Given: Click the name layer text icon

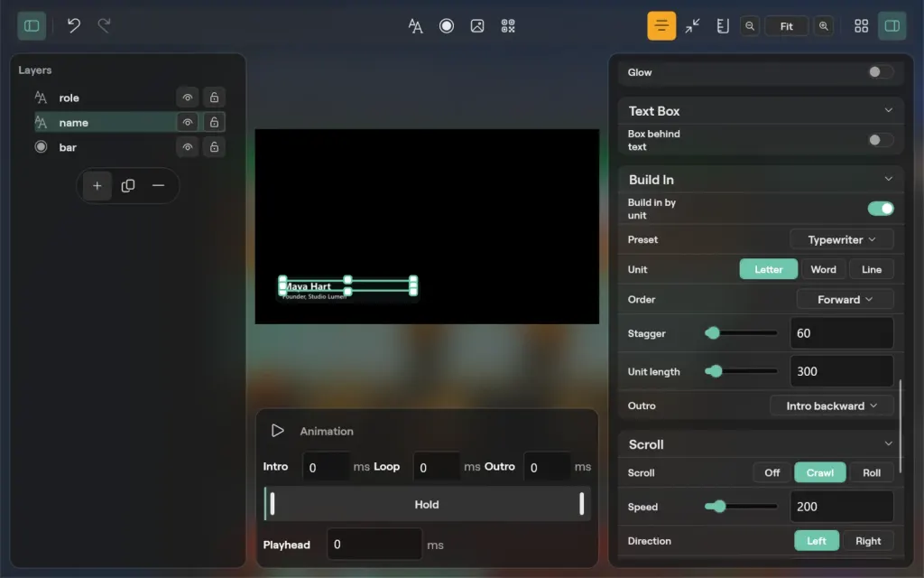Looking at the screenshot, I should (41, 122).
